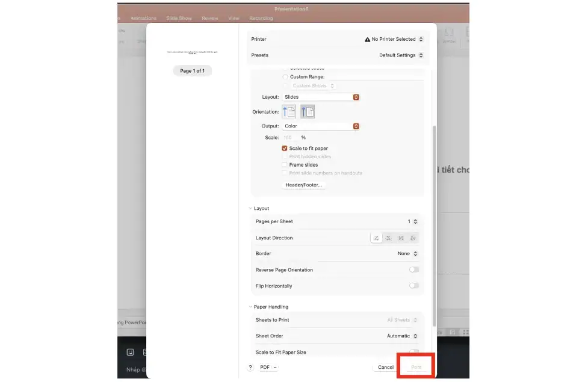Enable the Frame slides checkbox
Screen dimensions: 588x382
285,164
